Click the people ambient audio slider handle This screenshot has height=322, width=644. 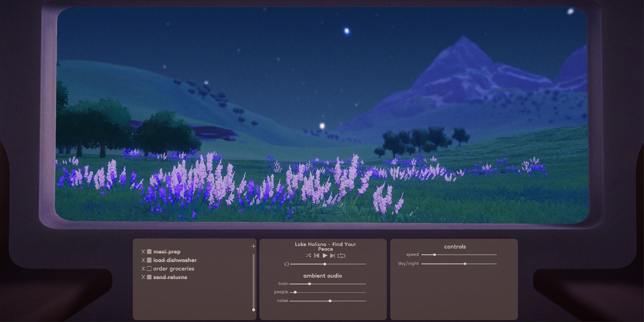click(x=295, y=292)
